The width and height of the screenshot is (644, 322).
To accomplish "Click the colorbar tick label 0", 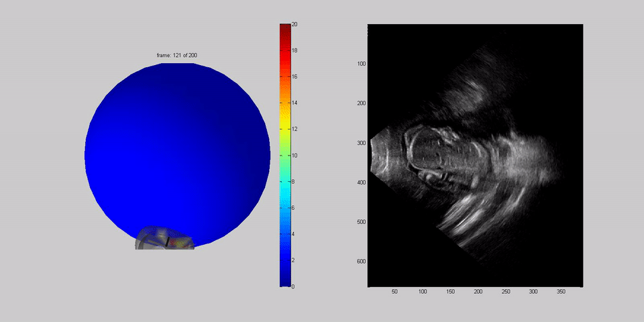I will point(294,286).
